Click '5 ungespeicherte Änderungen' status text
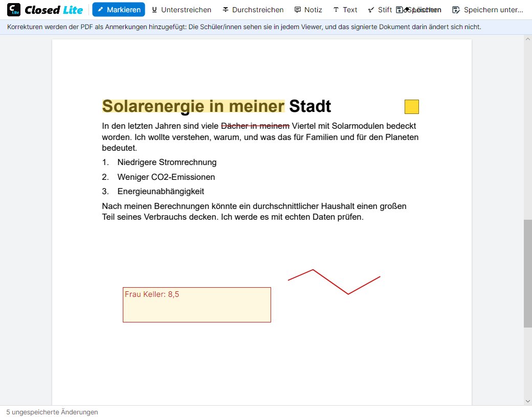 coord(52,412)
